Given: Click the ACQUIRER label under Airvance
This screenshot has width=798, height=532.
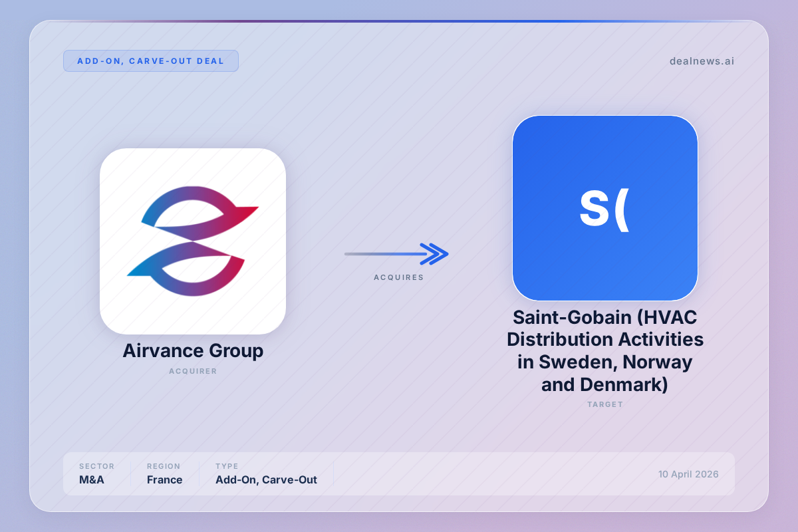Looking at the screenshot, I should coord(193,371).
